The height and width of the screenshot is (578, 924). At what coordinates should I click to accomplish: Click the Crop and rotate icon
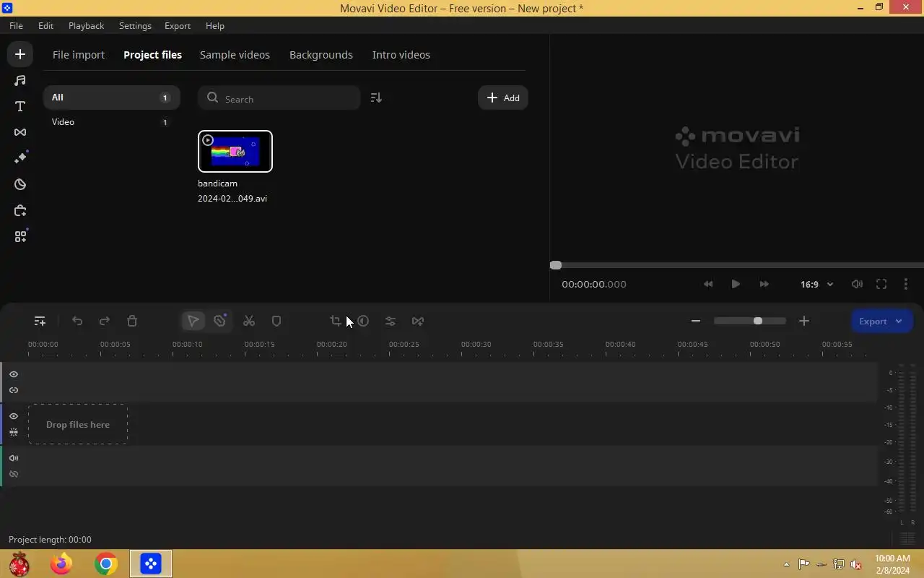click(x=336, y=321)
